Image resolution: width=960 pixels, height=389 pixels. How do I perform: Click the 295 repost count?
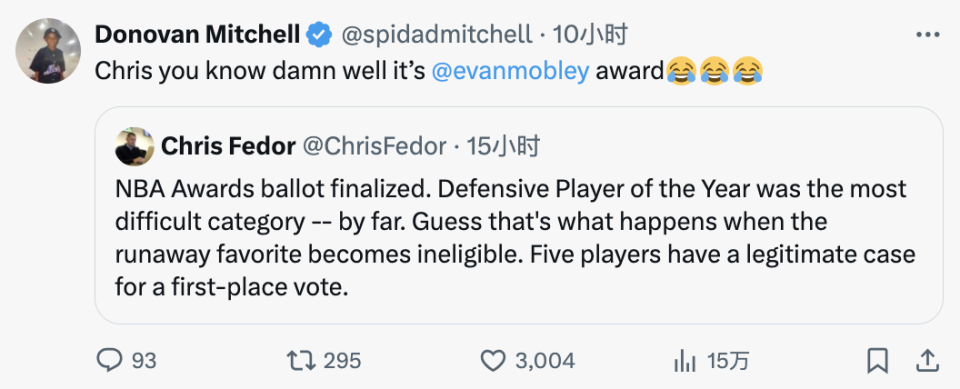click(x=342, y=361)
